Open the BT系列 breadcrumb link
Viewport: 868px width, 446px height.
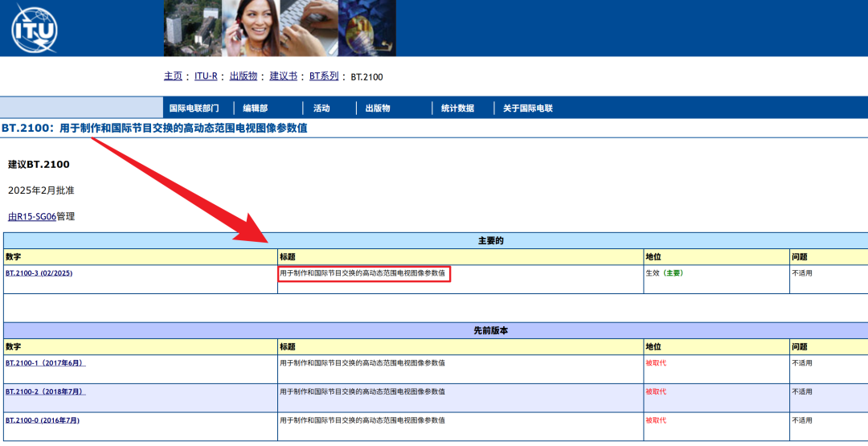[x=324, y=76]
